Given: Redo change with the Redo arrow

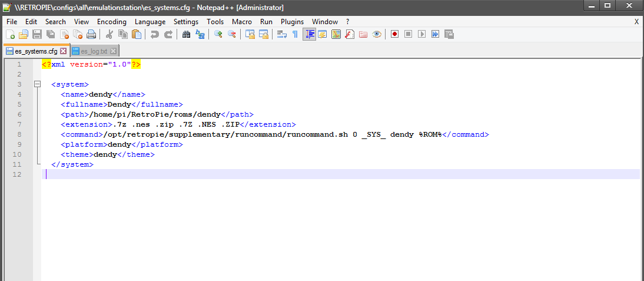Looking at the screenshot, I should [x=168, y=35].
